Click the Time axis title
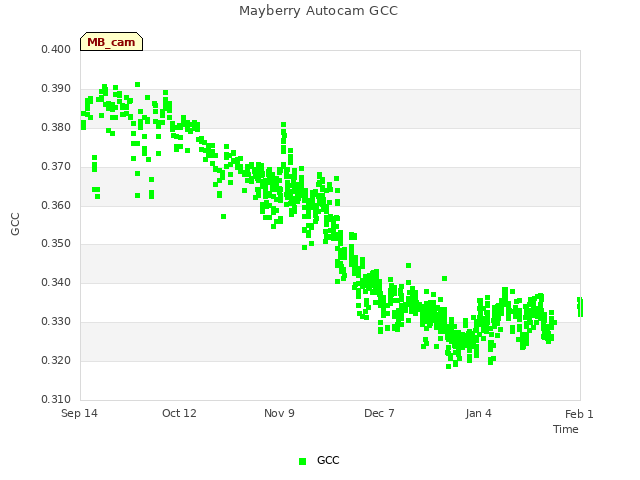The height and width of the screenshot is (480, 640). (566, 429)
